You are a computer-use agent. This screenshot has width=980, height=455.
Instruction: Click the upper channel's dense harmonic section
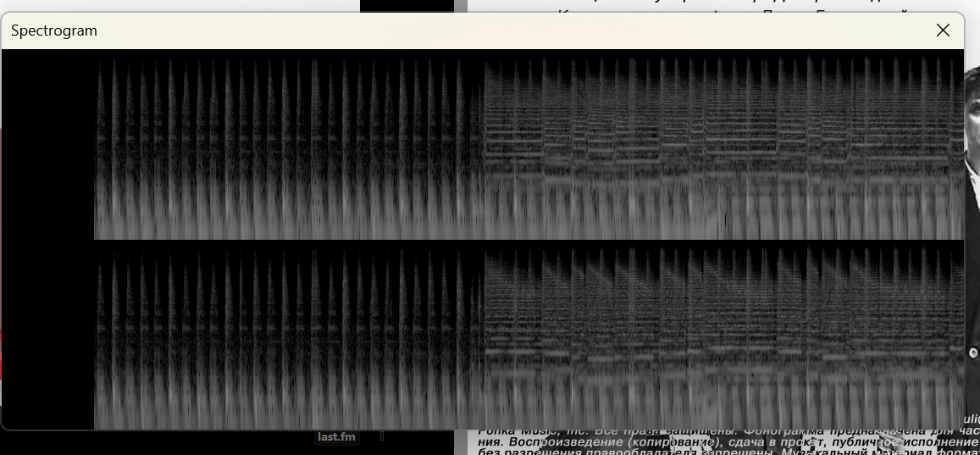(720, 144)
